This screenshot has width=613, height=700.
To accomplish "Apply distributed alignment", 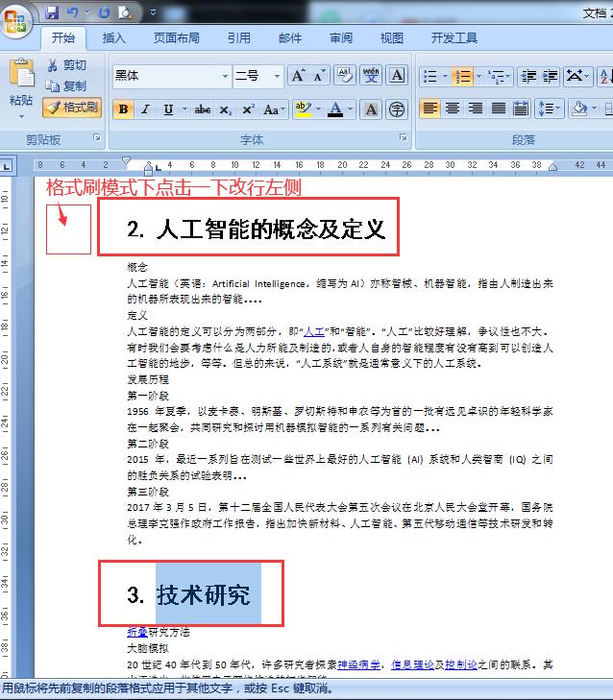I will click(x=521, y=109).
